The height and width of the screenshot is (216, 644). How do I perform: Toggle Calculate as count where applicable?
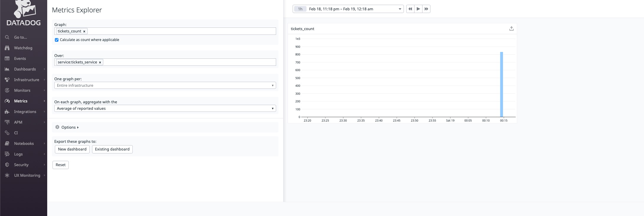tap(57, 40)
